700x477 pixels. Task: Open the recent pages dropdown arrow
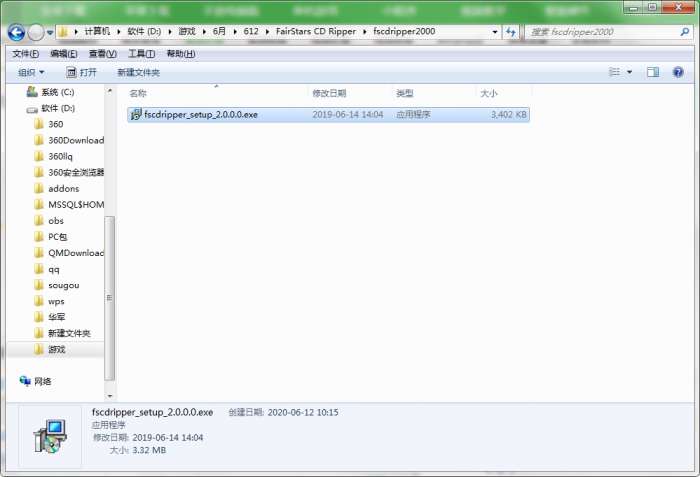click(50, 33)
